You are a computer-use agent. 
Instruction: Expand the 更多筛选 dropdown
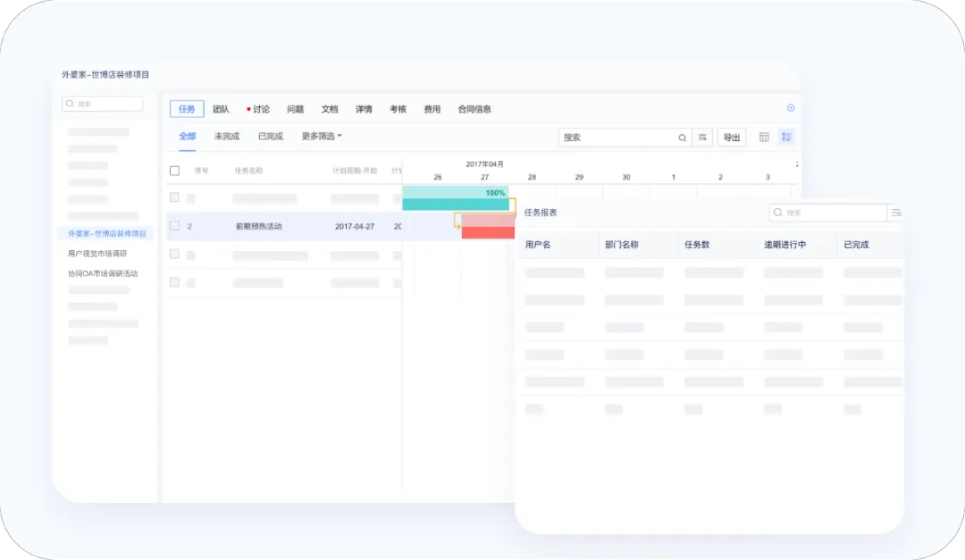pos(322,137)
